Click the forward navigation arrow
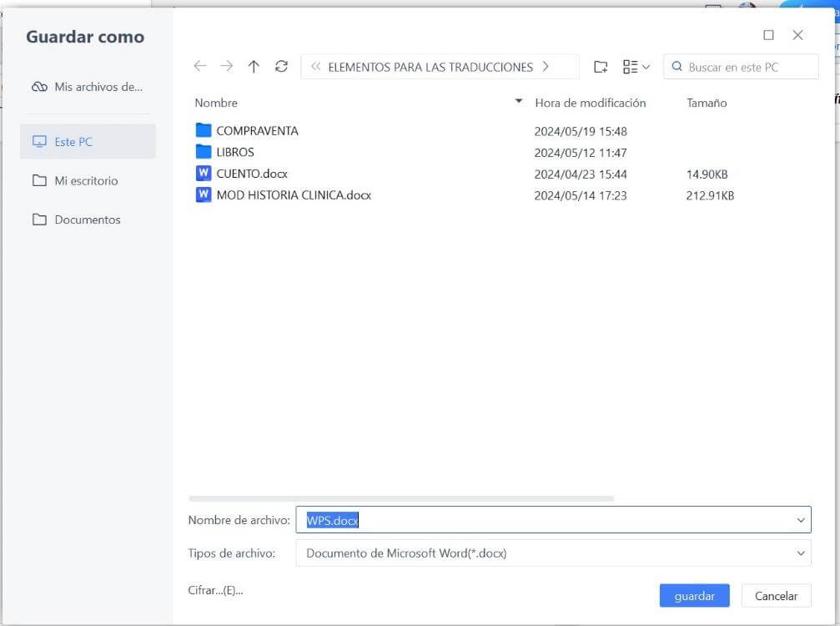This screenshot has height=626, width=840. pos(226,65)
